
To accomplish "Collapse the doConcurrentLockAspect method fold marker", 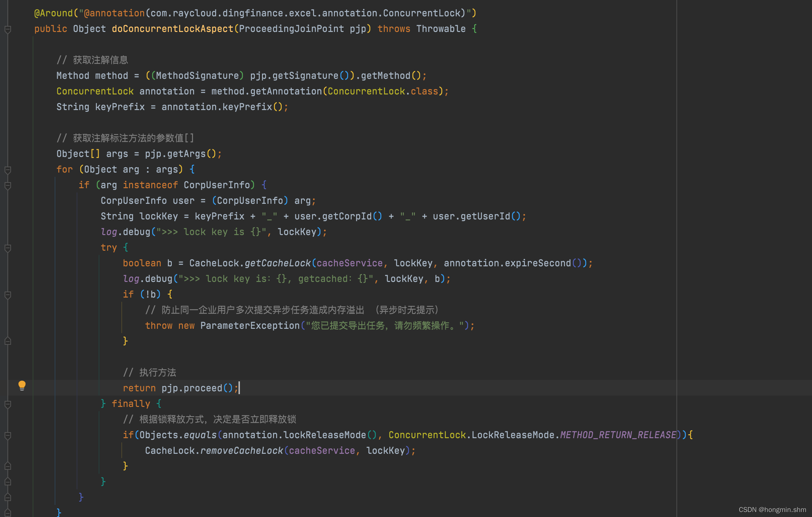I will coord(7,29).
